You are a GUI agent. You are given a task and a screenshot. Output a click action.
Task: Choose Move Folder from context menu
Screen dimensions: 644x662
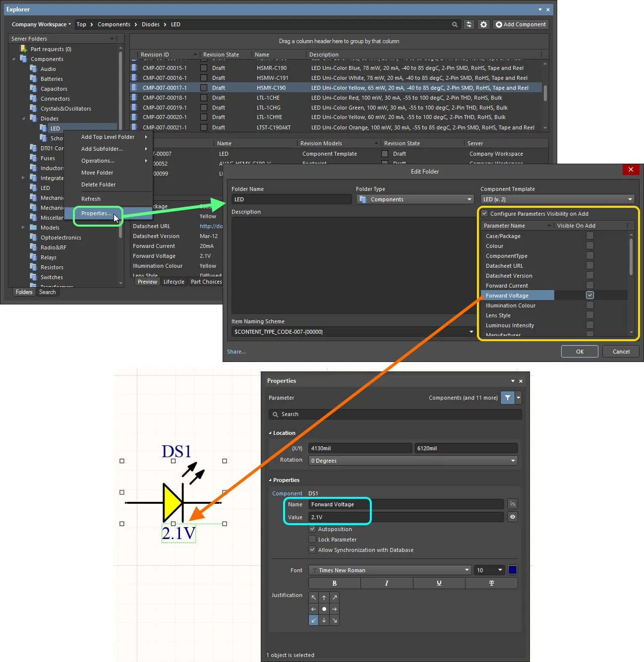[x=97, y=173]
